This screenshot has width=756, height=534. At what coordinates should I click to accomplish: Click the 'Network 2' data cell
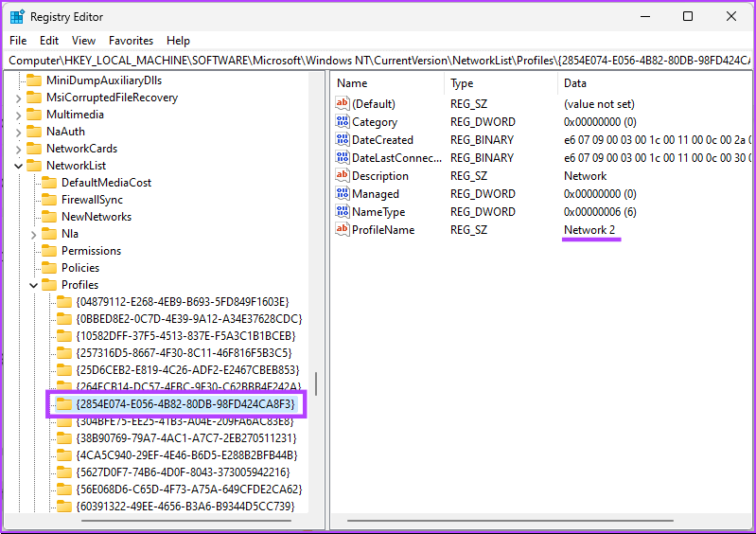click(x=589, y=230)
